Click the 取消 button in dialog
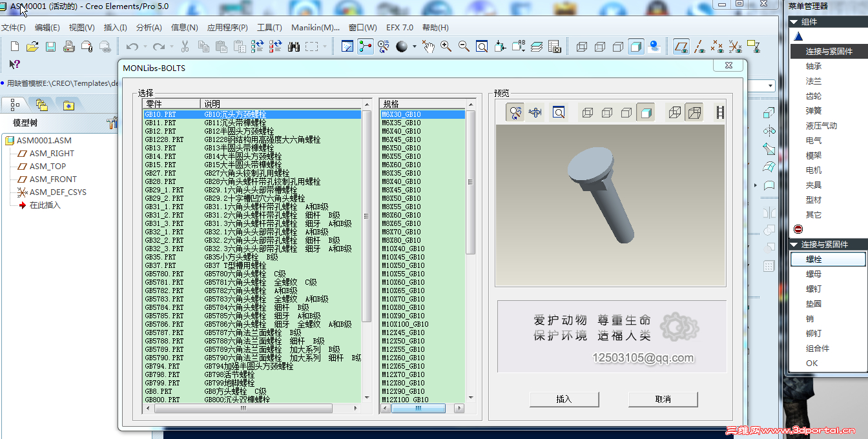 click(663, 399)
